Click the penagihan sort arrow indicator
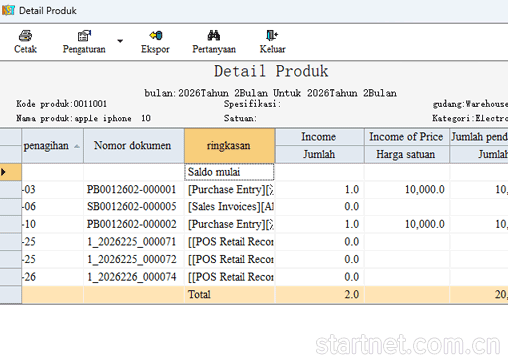Screen dimensions: 508x361 click(x=77, y=146)
